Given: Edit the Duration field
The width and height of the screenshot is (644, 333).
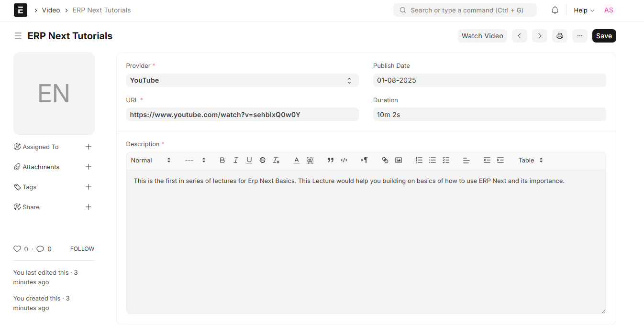Looking at the screenshot, I should [489, 115].
